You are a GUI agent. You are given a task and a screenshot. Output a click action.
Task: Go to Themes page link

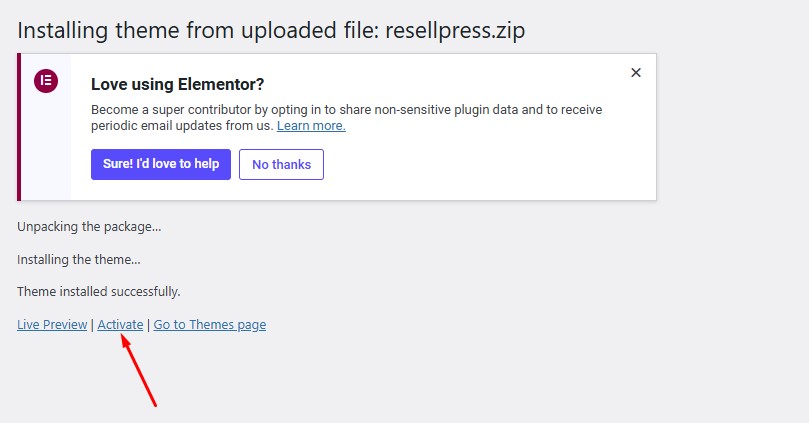209,325
